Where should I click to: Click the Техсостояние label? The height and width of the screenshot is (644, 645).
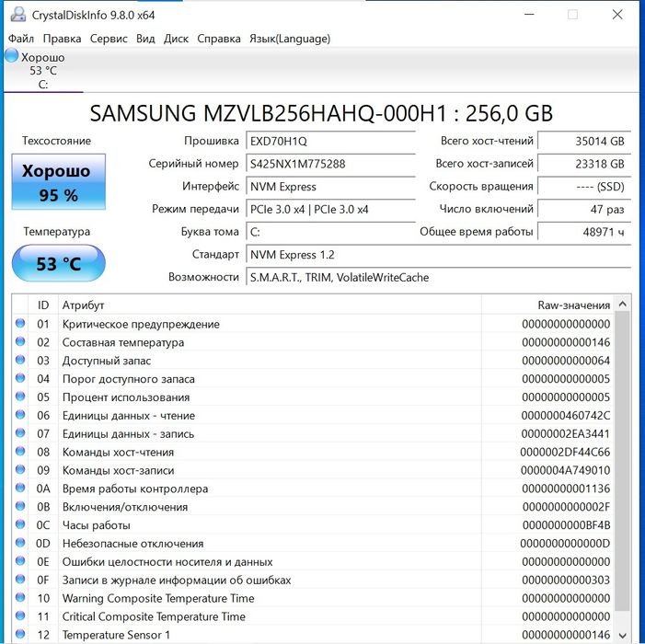56,141
